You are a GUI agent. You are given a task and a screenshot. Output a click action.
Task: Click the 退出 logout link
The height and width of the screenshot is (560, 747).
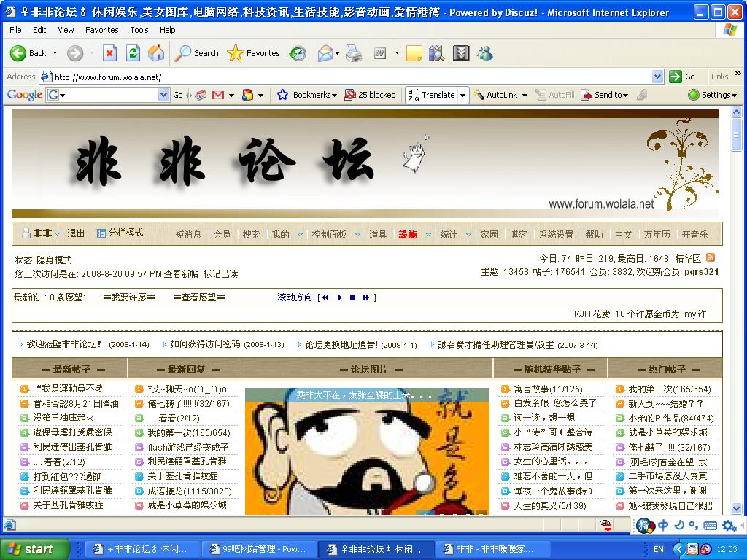(x=76, y=233)
